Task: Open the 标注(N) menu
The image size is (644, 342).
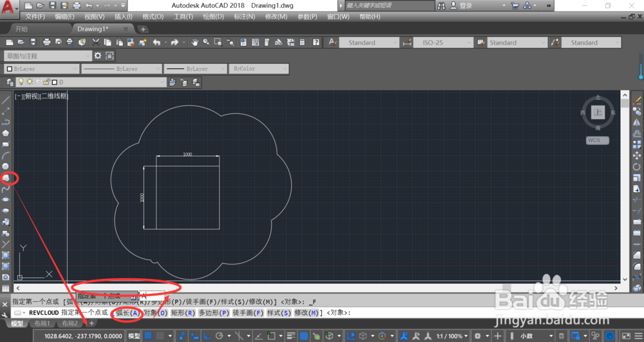Action: click(x=244, y=16)
